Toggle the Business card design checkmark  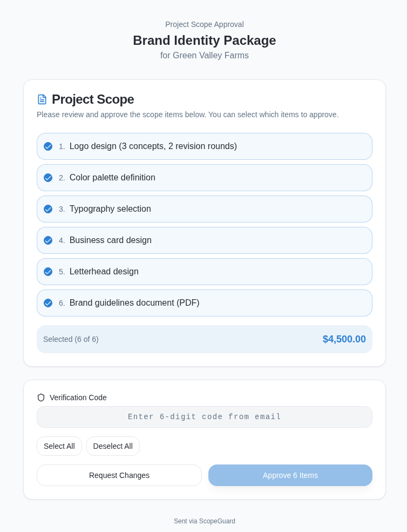pos(48,240)
